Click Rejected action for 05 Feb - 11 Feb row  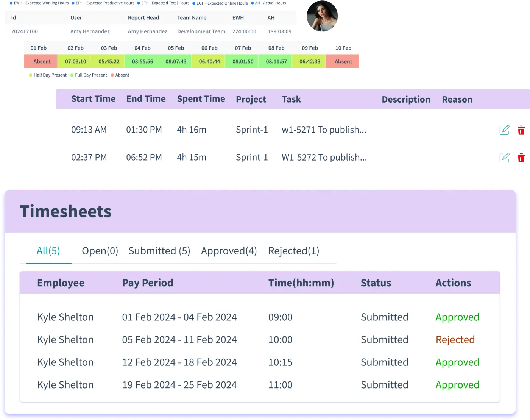click(x=455, y=340)
